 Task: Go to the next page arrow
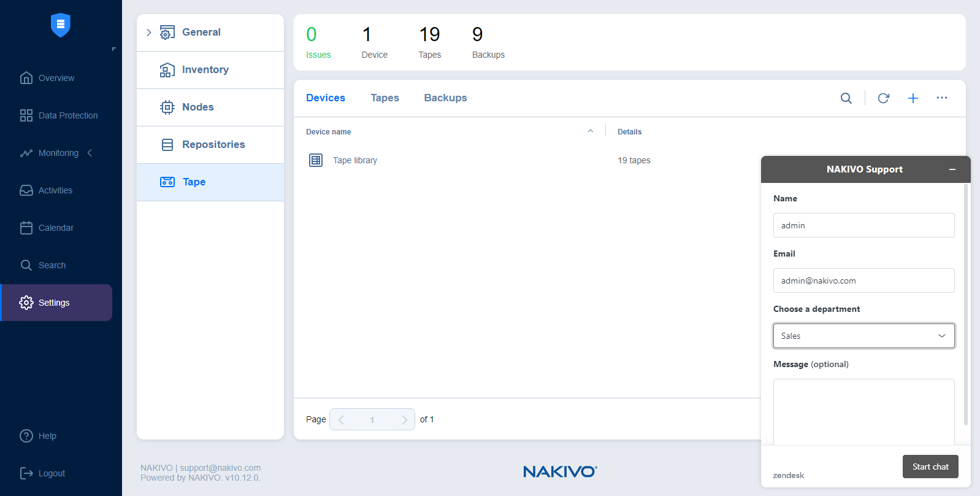click(404, 420)
